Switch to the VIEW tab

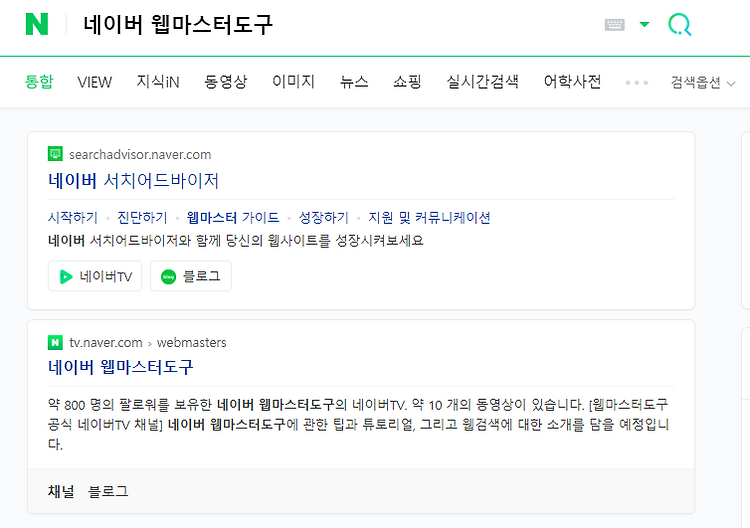point(95,82)
